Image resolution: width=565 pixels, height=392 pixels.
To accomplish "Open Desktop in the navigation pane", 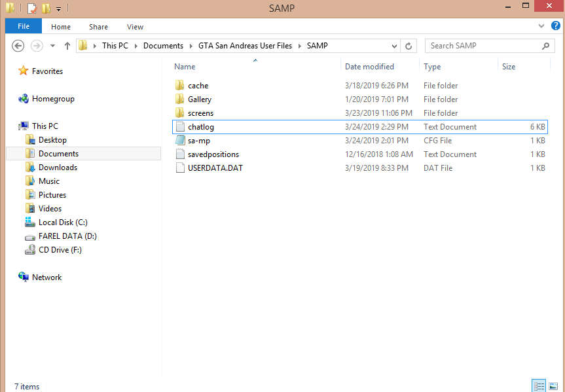I will click(x=52, y=140).
